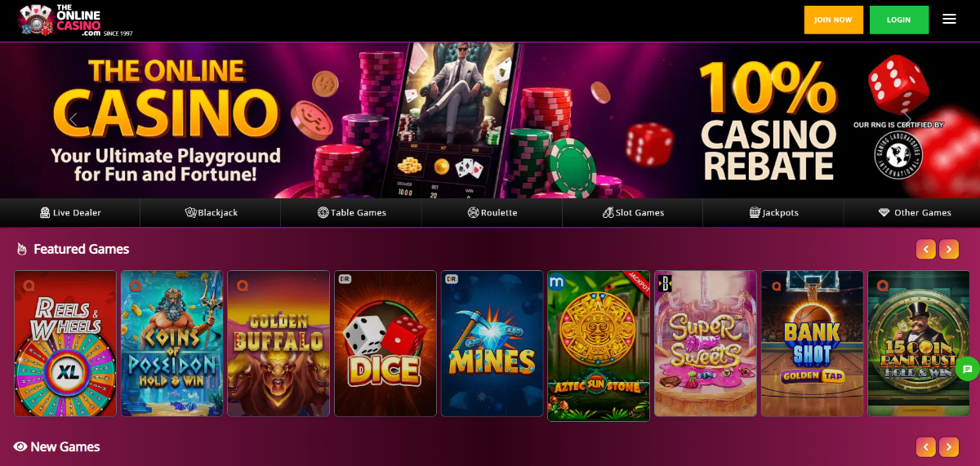
Task: Select the Roulette category
Action: [492, 212]
